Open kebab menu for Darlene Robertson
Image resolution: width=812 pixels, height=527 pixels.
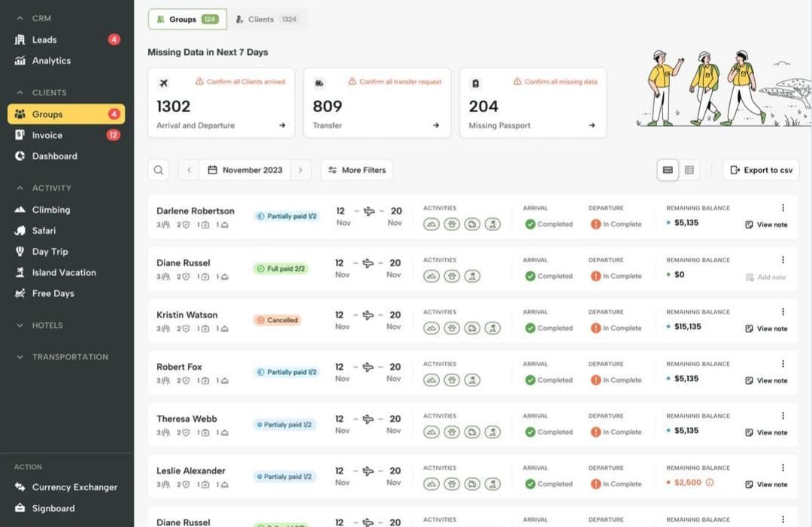(x=783, y=208)
